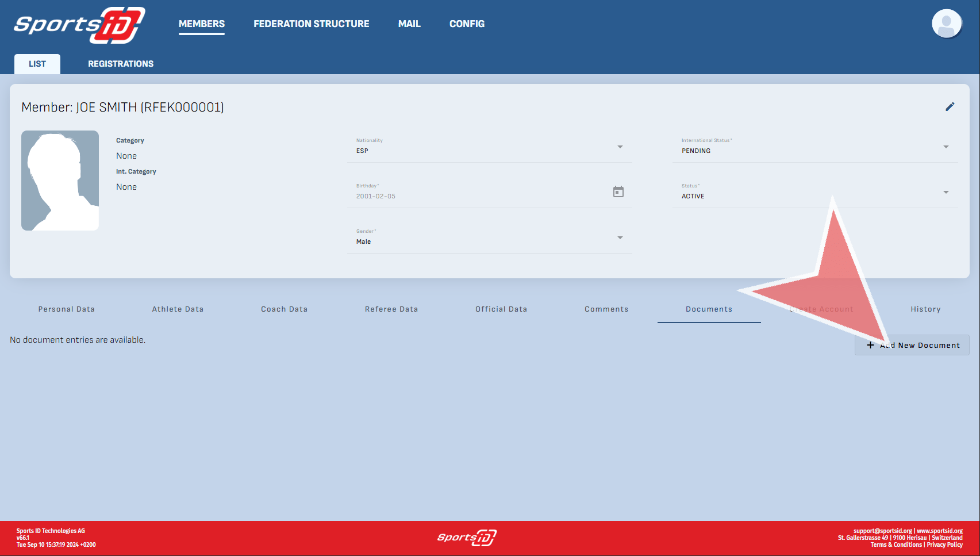Expand the Status dropdown showing ACTIVE
The height and width of the screenshot is (556, 980).
[945, 193]
